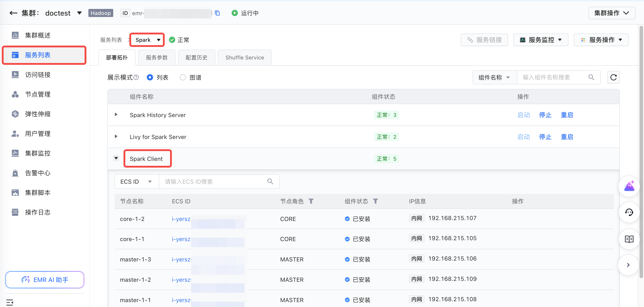Click the 正常: 5 status badge
This screenshot has height=307, width=644.
pyautogui.click(x=386, y=159)
